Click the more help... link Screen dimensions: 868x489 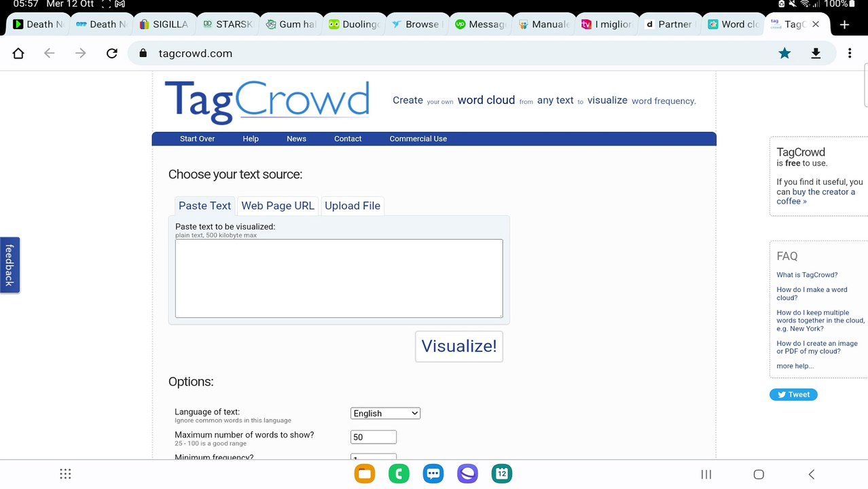click(795, 366)
